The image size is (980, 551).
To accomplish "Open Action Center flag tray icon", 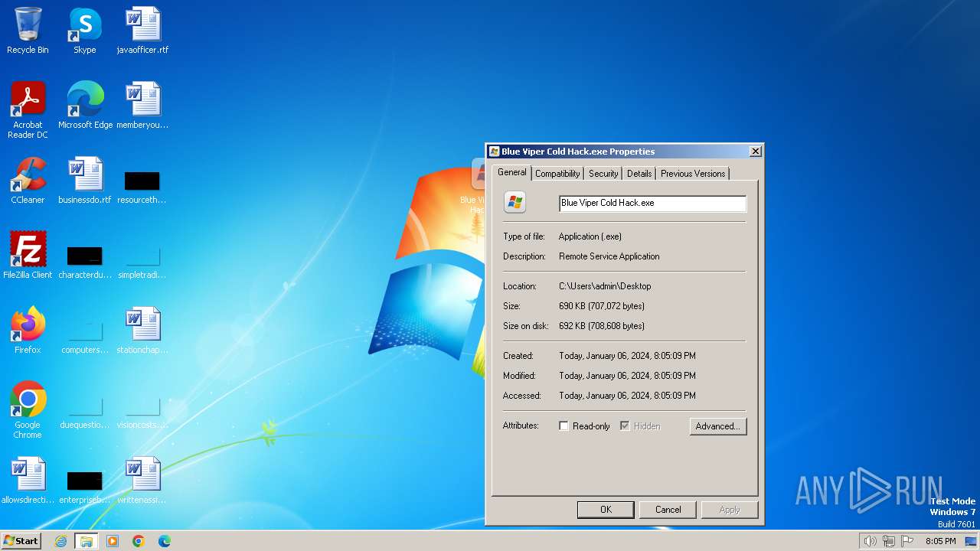I will (x=907, y=541).
